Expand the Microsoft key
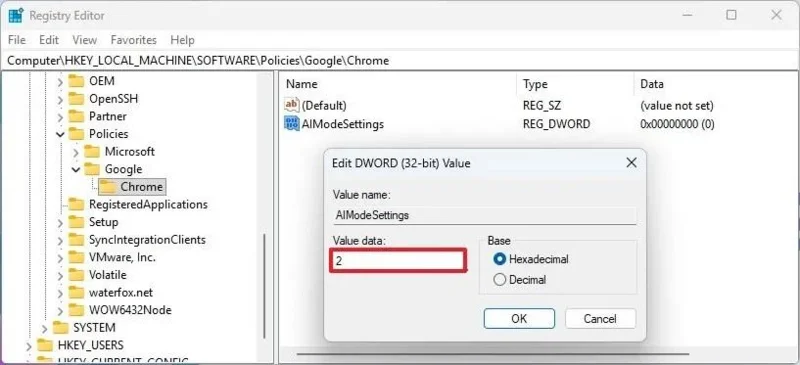 click(x=76, y=152)
